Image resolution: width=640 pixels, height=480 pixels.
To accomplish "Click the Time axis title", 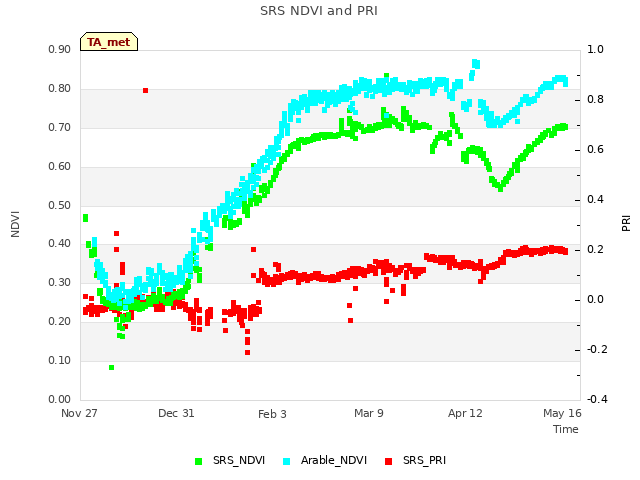I will [x=566, y=429].
